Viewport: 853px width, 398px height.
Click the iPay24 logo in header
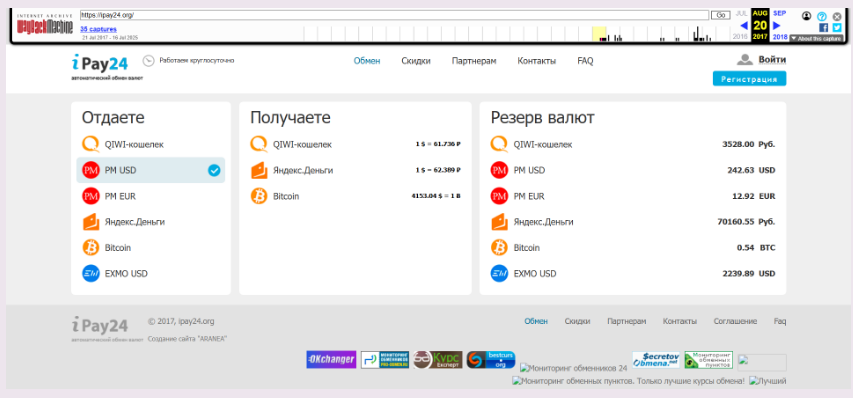(100, 64)
